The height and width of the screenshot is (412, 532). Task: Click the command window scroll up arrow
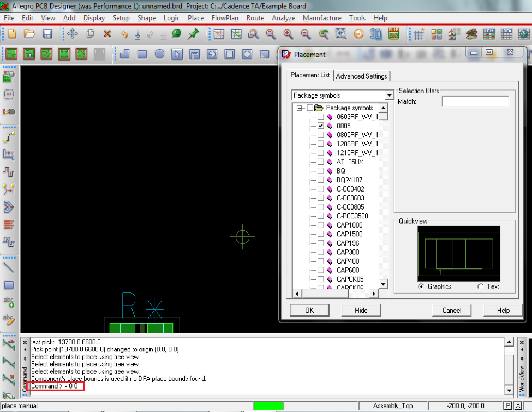(x=509, y=342)
